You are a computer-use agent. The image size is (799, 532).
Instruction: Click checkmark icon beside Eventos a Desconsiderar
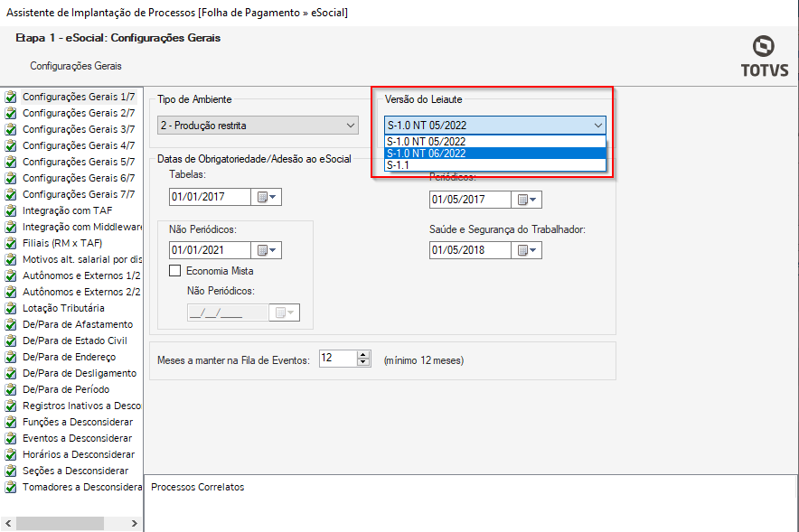click(x=11, y=438)
